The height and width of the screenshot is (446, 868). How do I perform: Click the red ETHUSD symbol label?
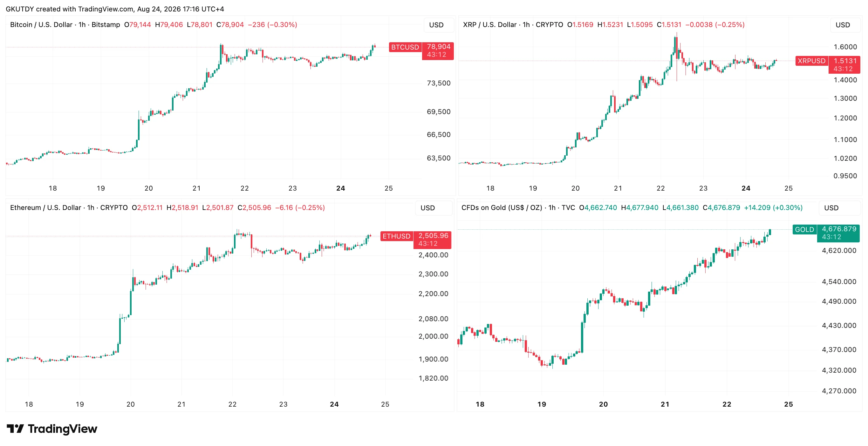[397, 236]
